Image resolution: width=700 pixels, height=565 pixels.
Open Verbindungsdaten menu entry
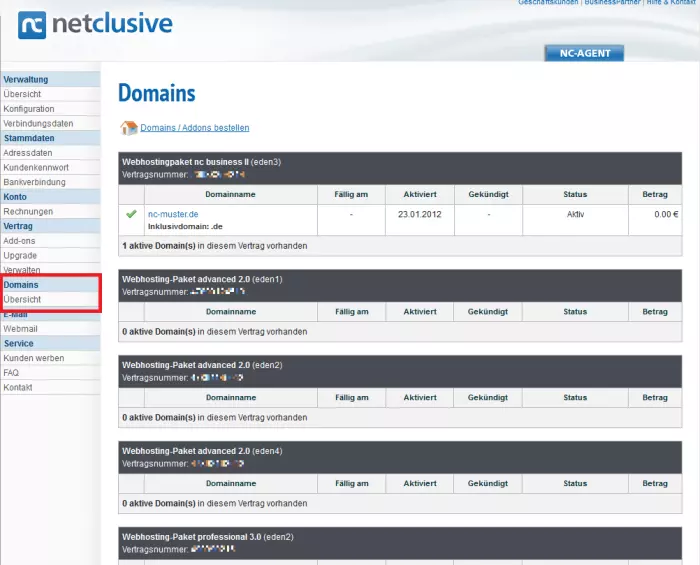(x=38, y=124)
